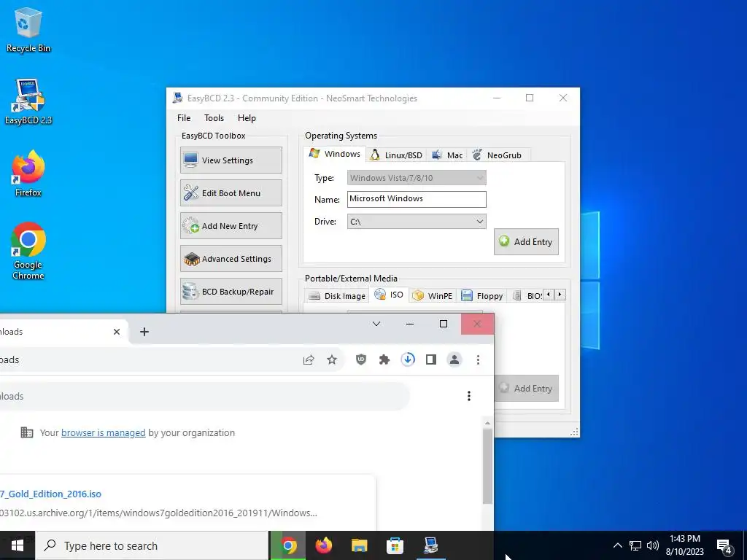Select the EasyBCD 2.3 desktop shortcut
747x560 pixels.
(x=28, y=101)
